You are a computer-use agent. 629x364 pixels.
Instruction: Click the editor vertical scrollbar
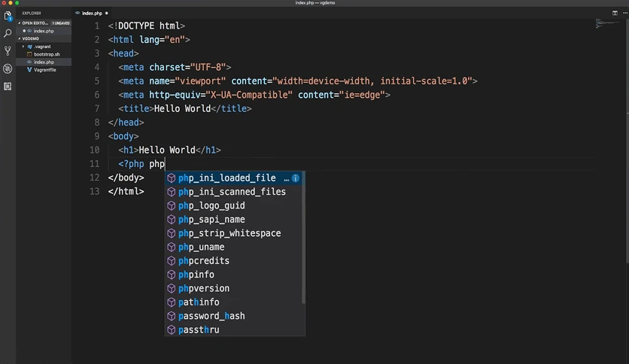point(627,141)
